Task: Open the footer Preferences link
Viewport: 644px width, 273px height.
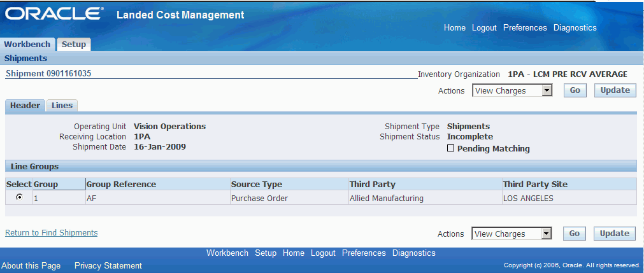Action: coord(364,253)
